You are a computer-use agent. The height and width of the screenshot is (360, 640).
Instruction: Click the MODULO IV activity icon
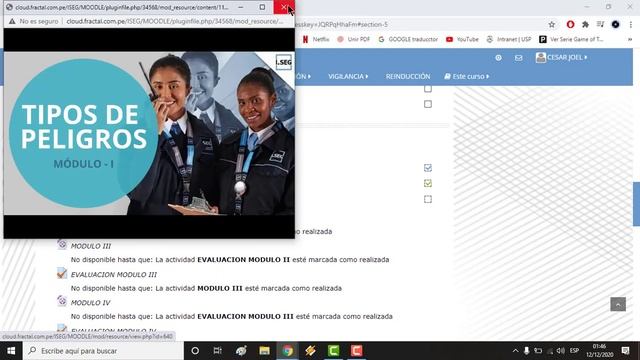[x=62, y=301]
